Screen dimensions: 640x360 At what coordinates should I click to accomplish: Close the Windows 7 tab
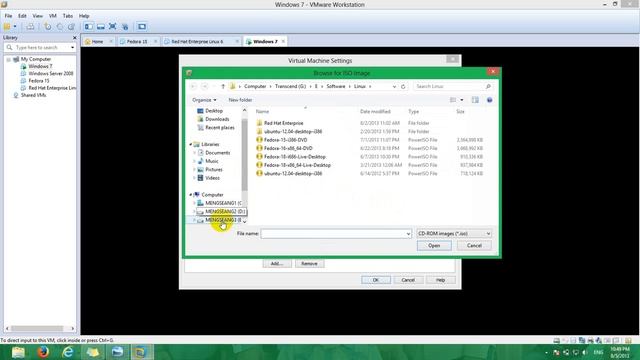pyautogui.click(x=283, y=41)
